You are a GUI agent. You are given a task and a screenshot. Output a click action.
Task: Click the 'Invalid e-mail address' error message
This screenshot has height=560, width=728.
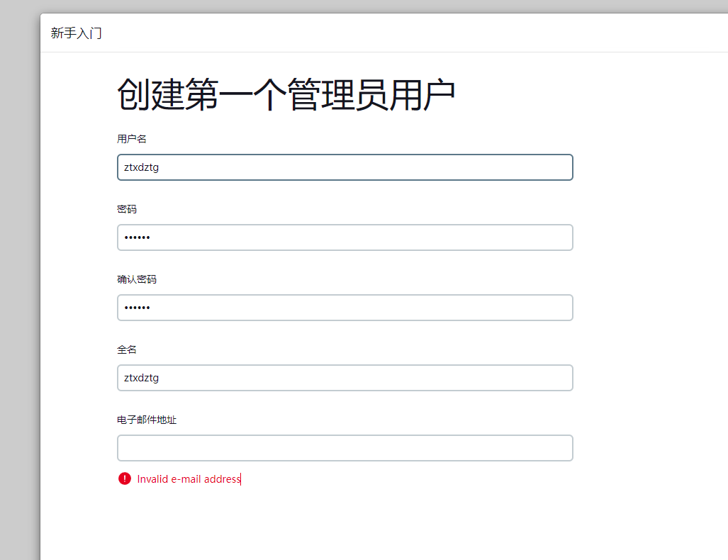click(189, 478)
